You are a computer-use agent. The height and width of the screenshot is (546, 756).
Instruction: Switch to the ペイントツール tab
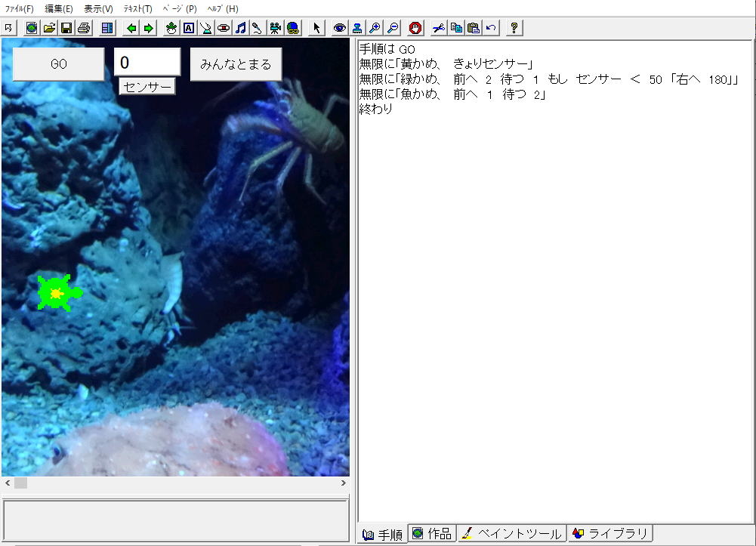pos(512,534)
